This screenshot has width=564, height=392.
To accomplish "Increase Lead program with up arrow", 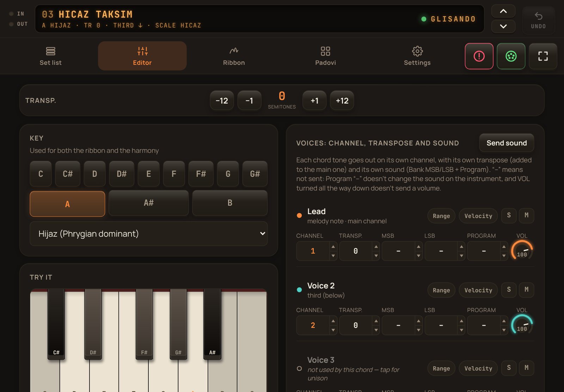I will tap(504, 246).
